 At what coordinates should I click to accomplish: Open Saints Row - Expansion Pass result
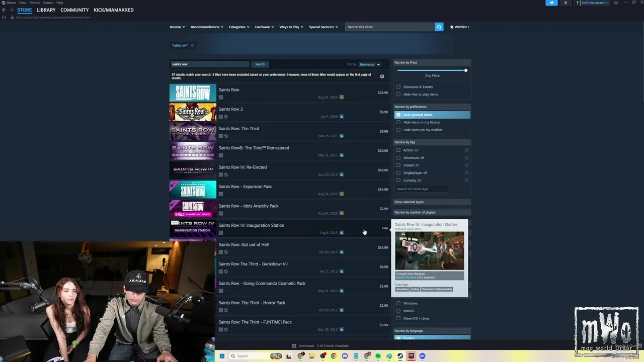click(x=279, y=190)
